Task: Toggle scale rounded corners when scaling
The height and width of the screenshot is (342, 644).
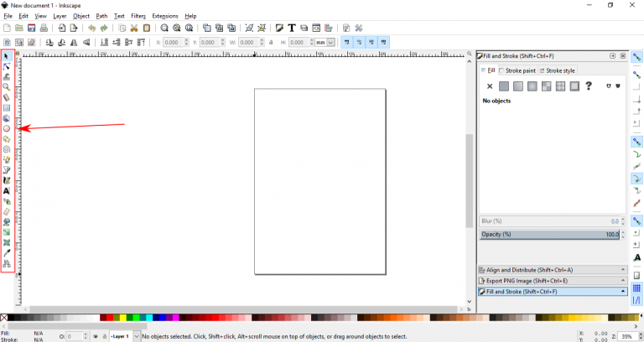Action: (360, 42)
